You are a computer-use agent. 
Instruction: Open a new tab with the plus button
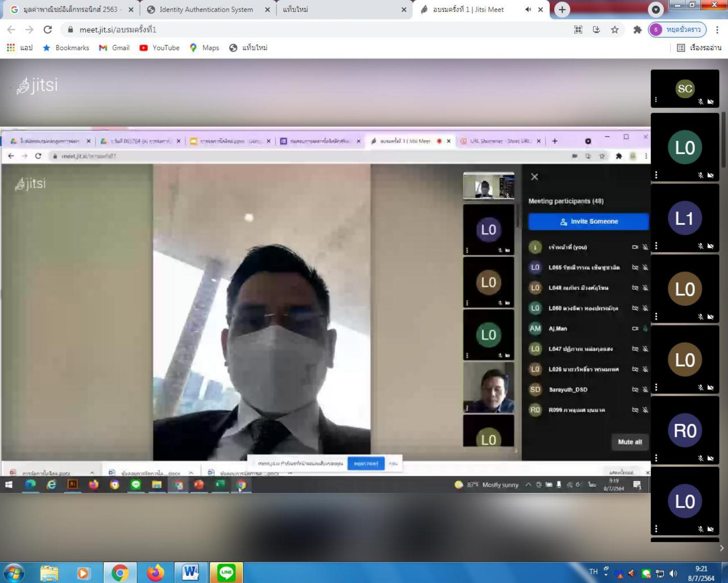coord(562,9)
